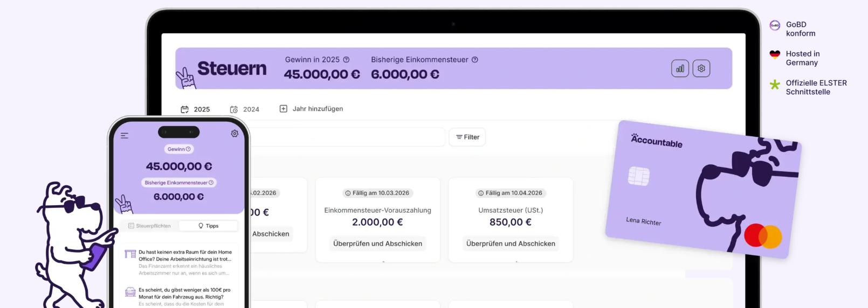868x308 pixels.
Task: Click the Einkommensteuer-Vorauszahlung card title
Action: pos(377,211)
